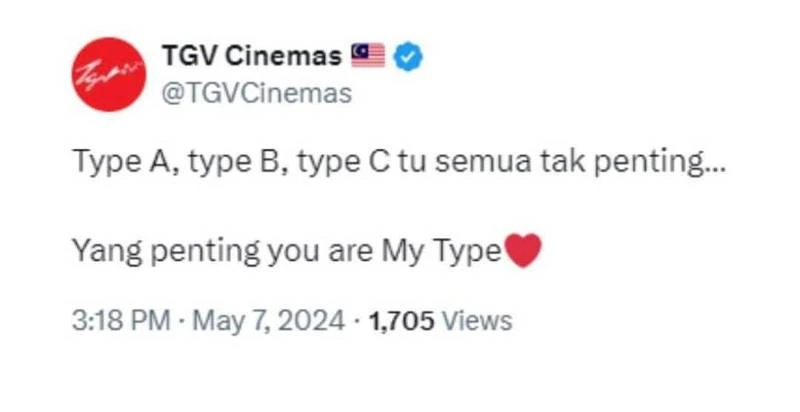
Task: Click the red heart emoji
Action: point(524,252)
